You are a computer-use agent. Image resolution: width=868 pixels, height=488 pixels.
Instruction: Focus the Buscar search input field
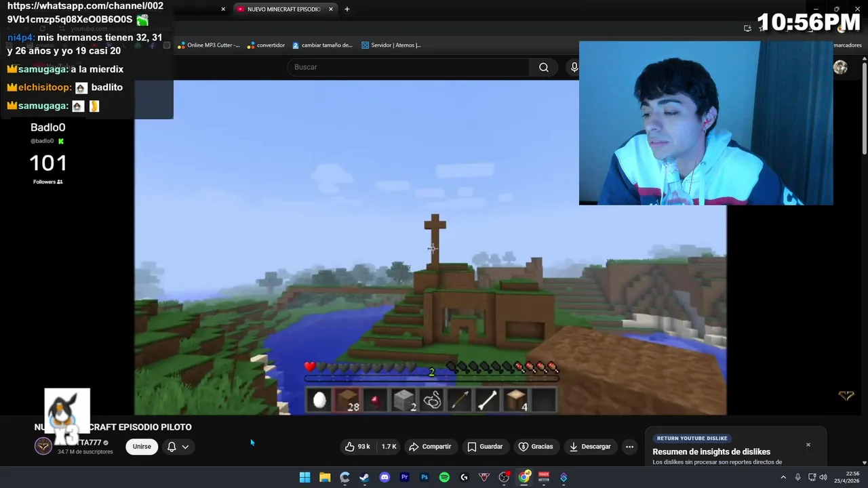pos(408,67)
